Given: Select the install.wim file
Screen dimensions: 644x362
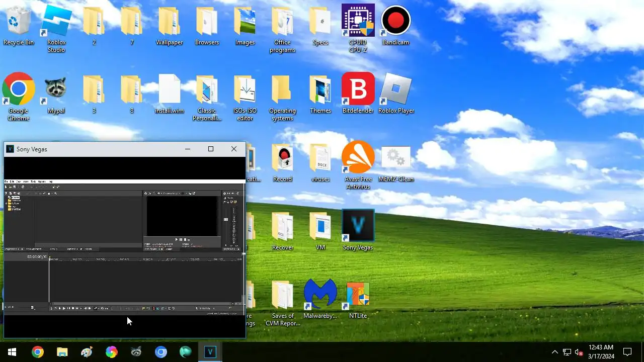Looking at the screenshot, I should click(x=170, y=94).
